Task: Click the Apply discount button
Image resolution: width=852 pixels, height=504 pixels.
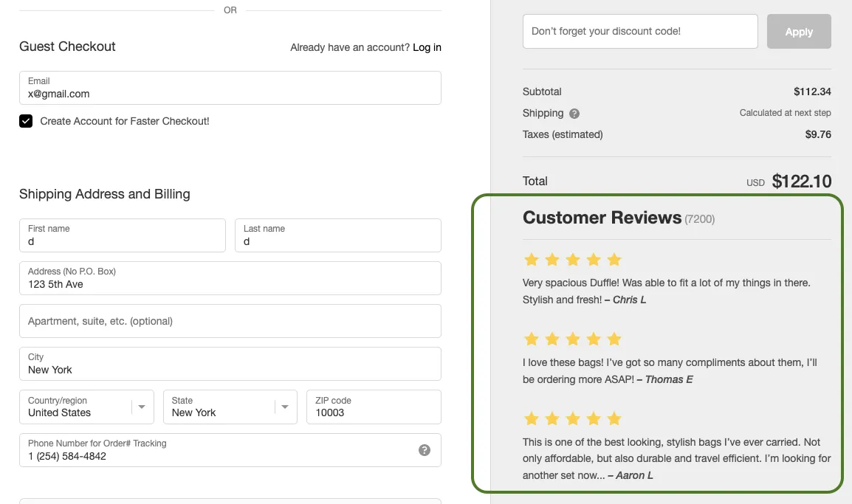Action: 799,32
